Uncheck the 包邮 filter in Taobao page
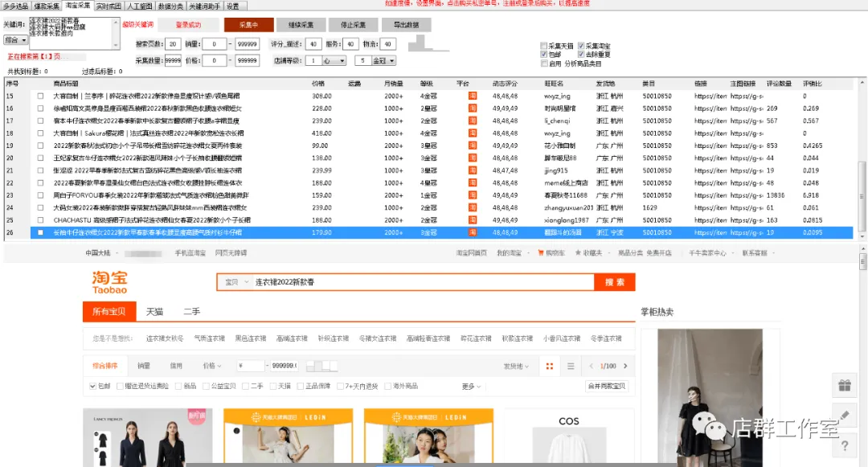This screenshot has height=467, width=868. coord(93,387)
